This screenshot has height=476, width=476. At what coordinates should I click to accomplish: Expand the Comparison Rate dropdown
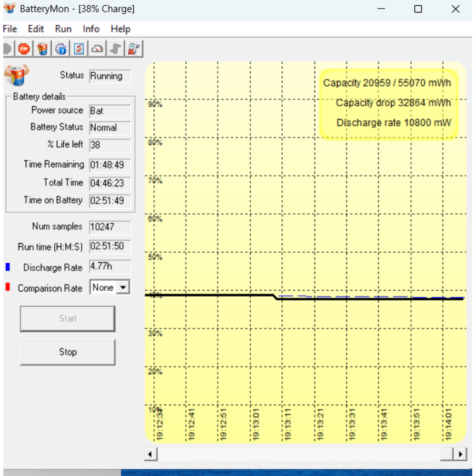click(x=123, y=288)
